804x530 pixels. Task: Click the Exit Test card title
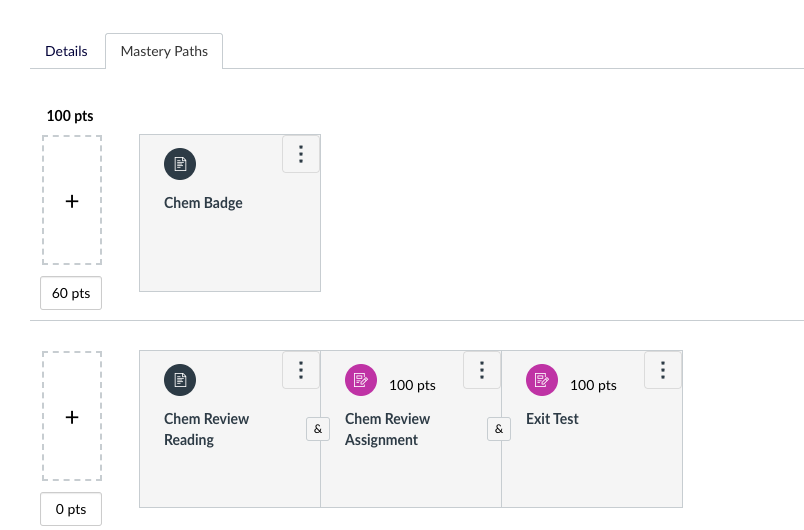[552, 419]
